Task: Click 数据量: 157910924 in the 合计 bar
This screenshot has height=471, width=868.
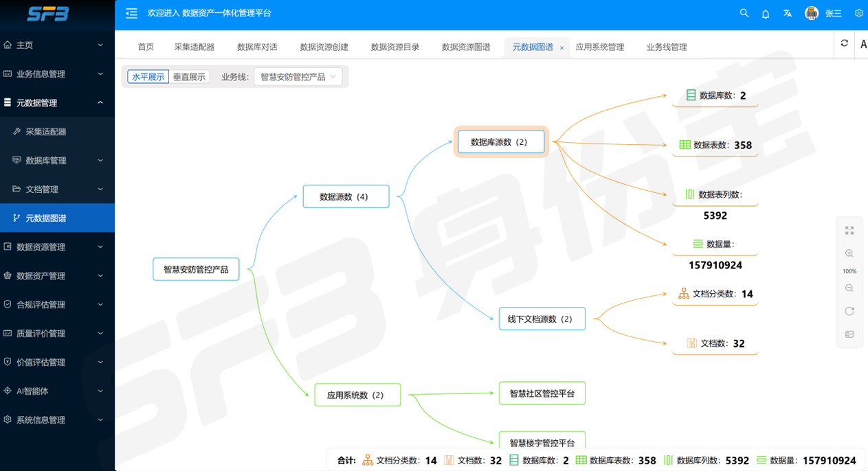Action: (805, 461)
